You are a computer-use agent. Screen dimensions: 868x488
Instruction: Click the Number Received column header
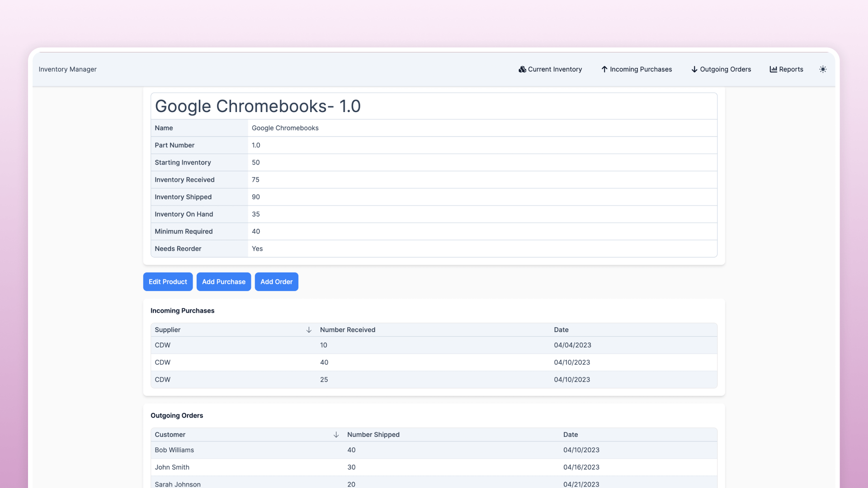pos(347,330)
